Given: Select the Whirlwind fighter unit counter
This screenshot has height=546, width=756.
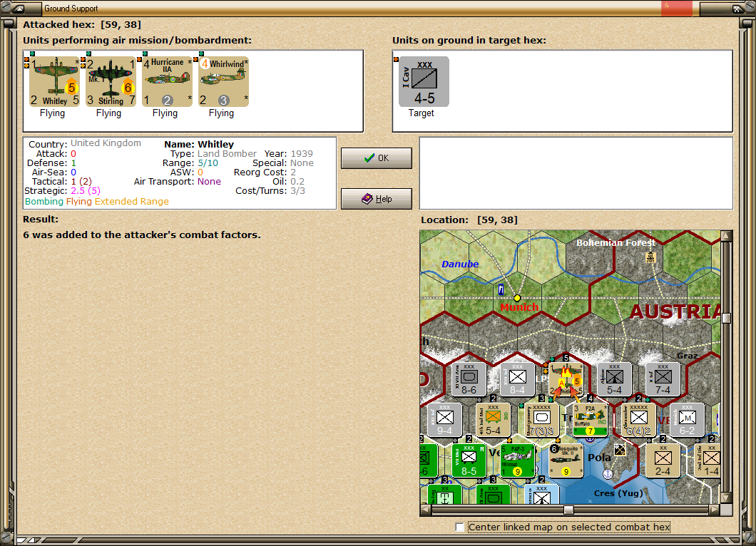Looking at the screenshot, I should 224,81.
